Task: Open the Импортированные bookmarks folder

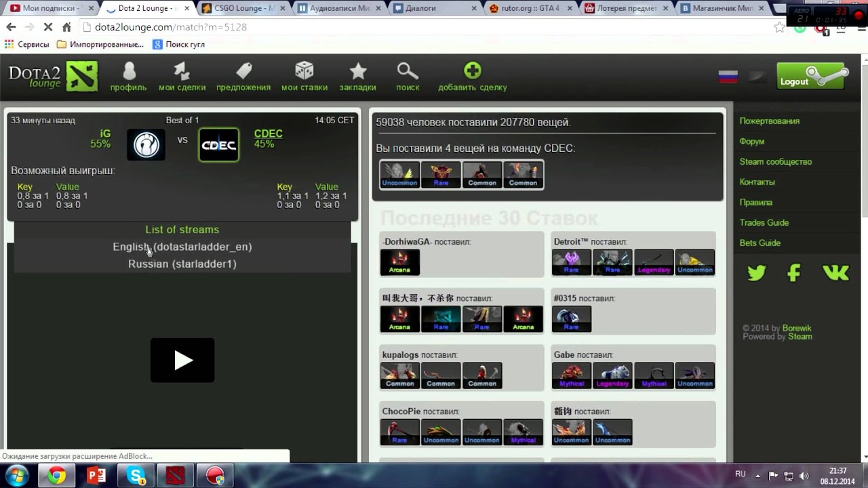Action: pyautogui.click(x=100, y=44)
